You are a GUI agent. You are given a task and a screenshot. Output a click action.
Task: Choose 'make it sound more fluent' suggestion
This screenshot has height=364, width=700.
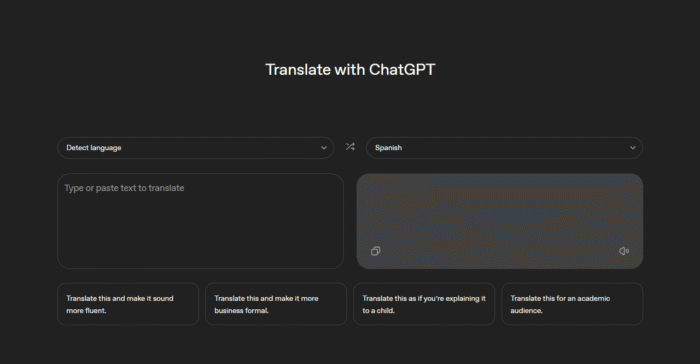[x=128, y=304]
